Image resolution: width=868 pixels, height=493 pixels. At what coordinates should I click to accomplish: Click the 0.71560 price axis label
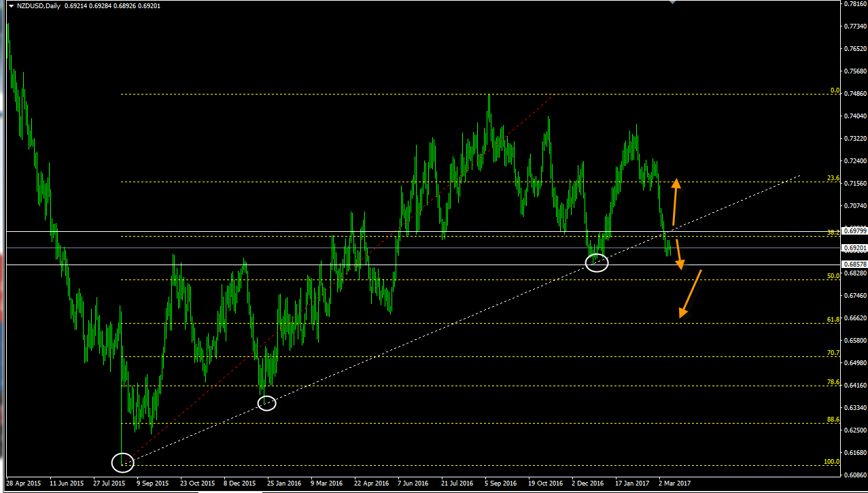854,184
